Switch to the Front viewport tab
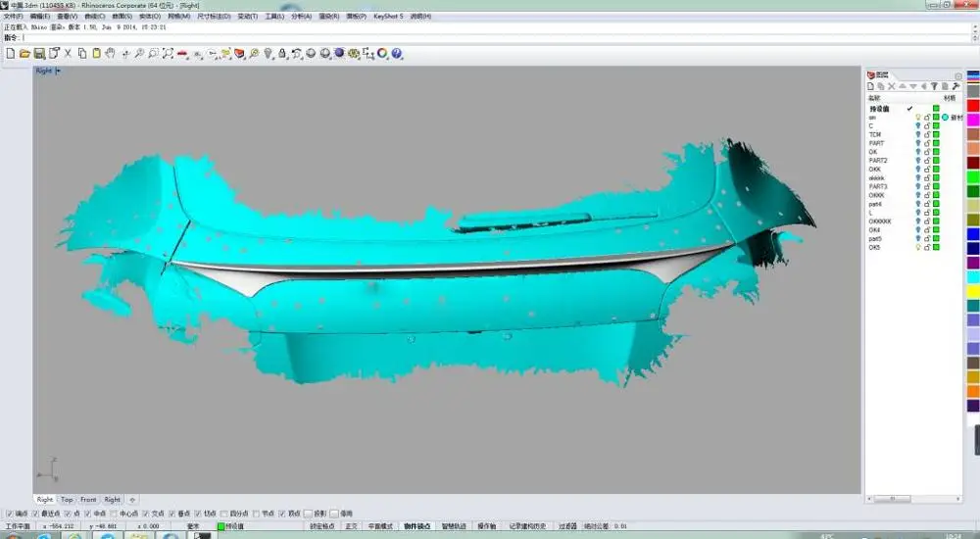The width and height of the screenshot is (980, 539). pos(88,499)
